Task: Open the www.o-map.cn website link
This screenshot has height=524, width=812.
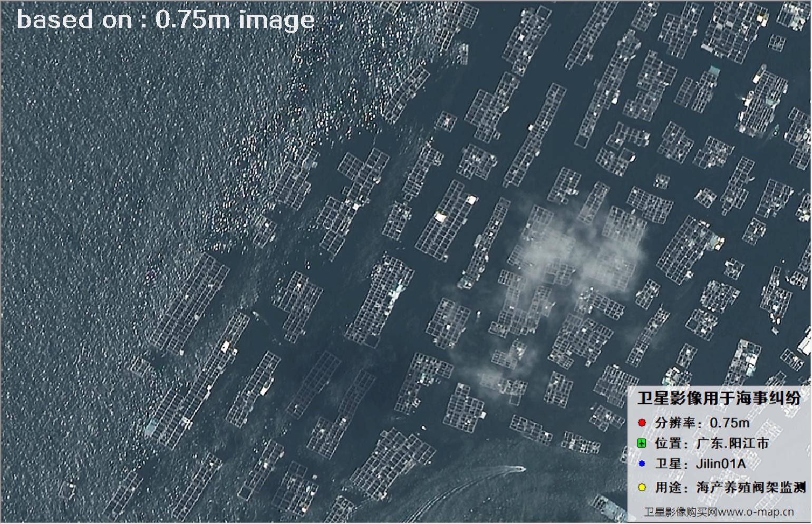Action: pos(755,511)
